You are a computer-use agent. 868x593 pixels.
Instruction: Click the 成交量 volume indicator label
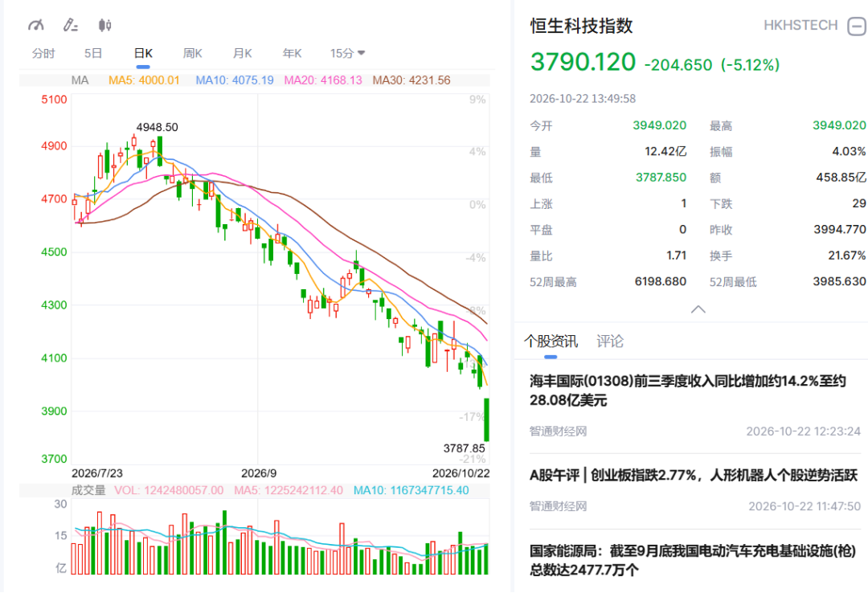(88, 491)
